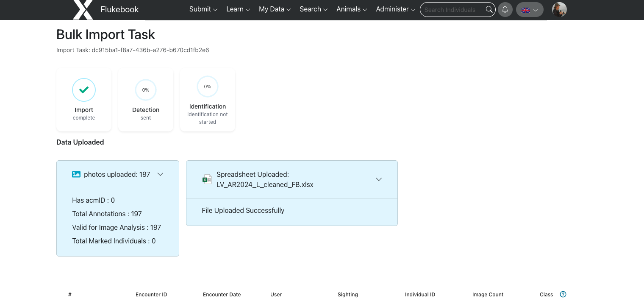Click the photos uploaded image icon
This screenshot has height=304, width=644.
pos(76,174)
